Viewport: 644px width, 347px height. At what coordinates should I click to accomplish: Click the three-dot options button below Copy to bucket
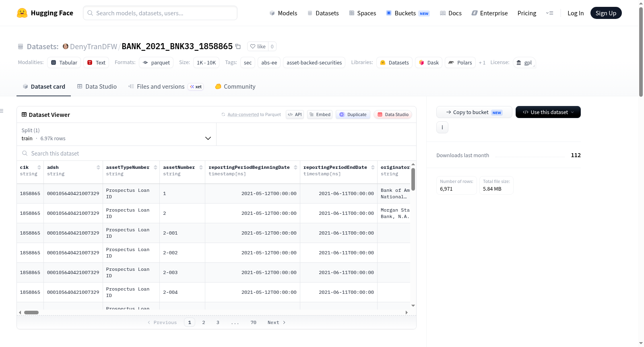tap(442, 127)
